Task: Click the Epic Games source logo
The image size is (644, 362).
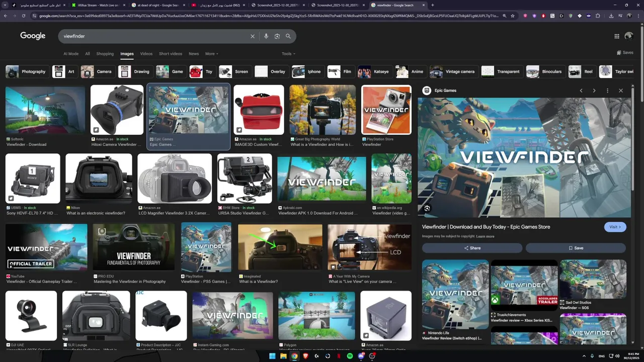Action: 427,90
